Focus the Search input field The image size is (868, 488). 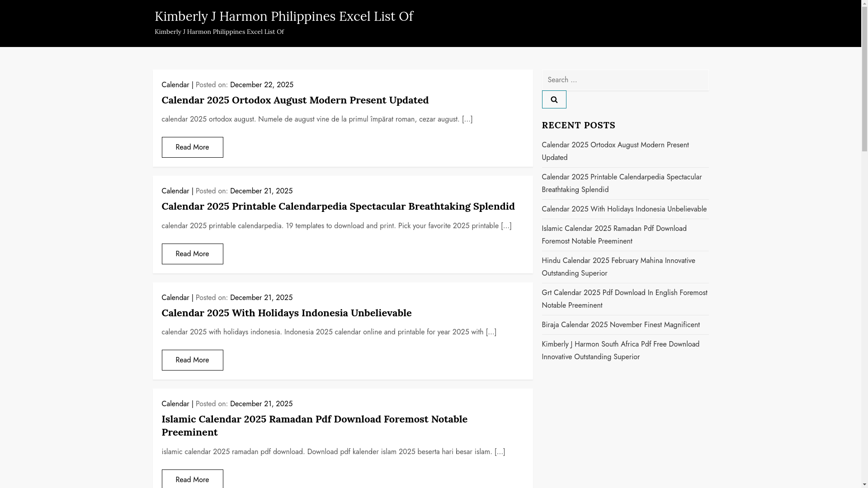coord(625,80)
